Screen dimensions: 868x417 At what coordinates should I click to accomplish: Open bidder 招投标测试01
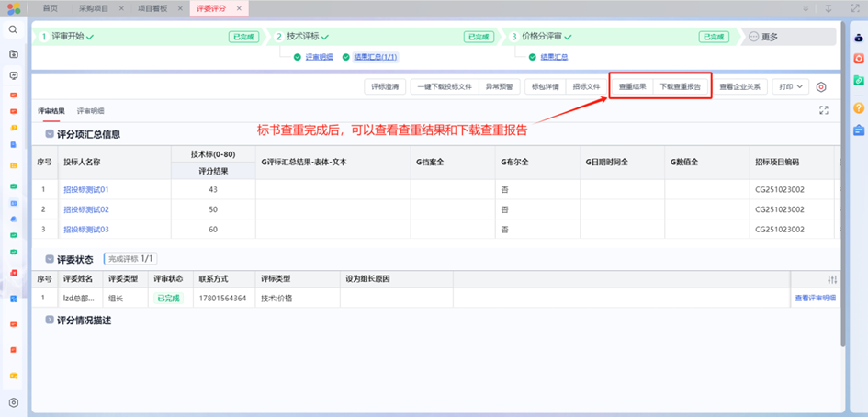tap(86, 189)
